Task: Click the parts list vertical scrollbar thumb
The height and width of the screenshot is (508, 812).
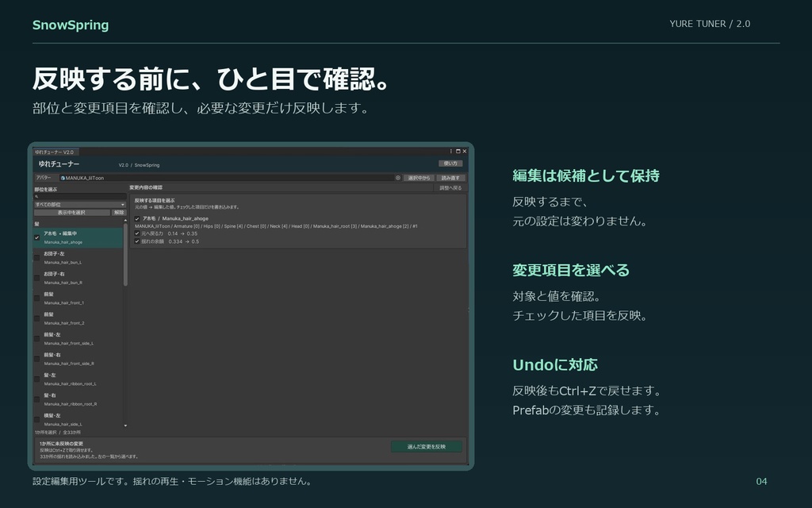Action: click(x=125, y=254)
